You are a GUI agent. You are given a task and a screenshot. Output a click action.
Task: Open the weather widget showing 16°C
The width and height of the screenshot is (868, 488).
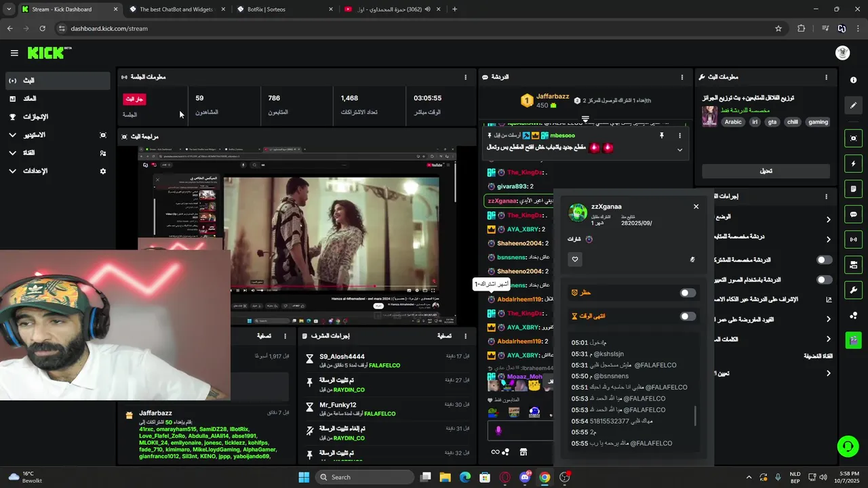point(25,477)
